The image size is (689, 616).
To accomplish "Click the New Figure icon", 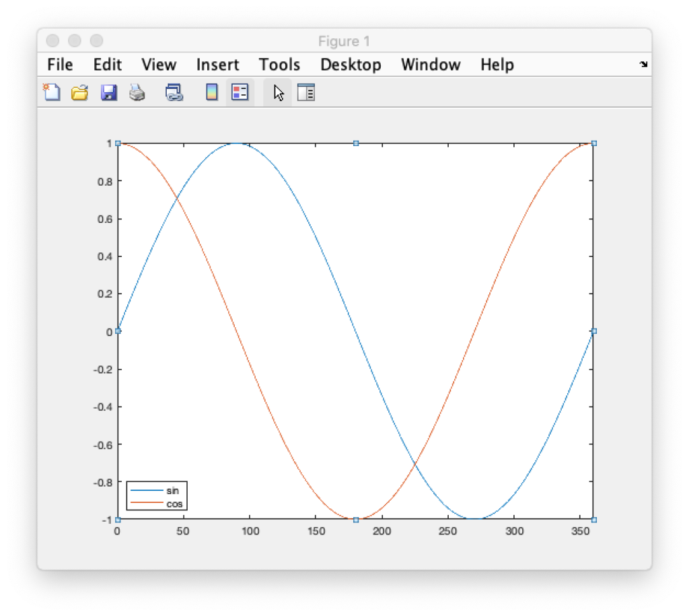I will [x=52, y=92].
